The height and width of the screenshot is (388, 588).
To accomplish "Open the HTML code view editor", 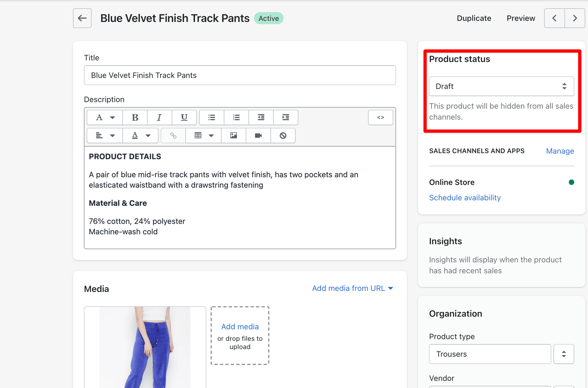I will tap(380, 117).
